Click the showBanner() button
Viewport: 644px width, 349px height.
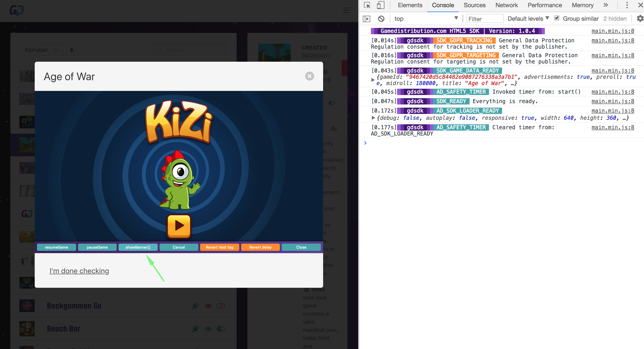pos(138,247)
